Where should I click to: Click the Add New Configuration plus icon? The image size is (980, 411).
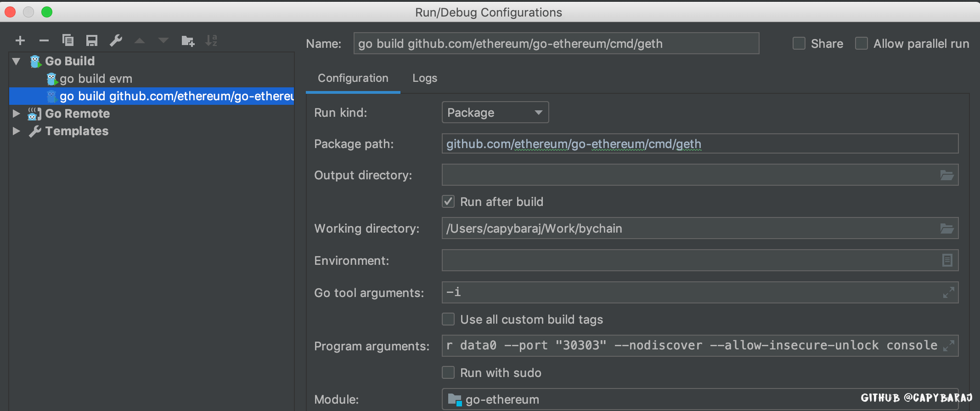coord(20,40)
